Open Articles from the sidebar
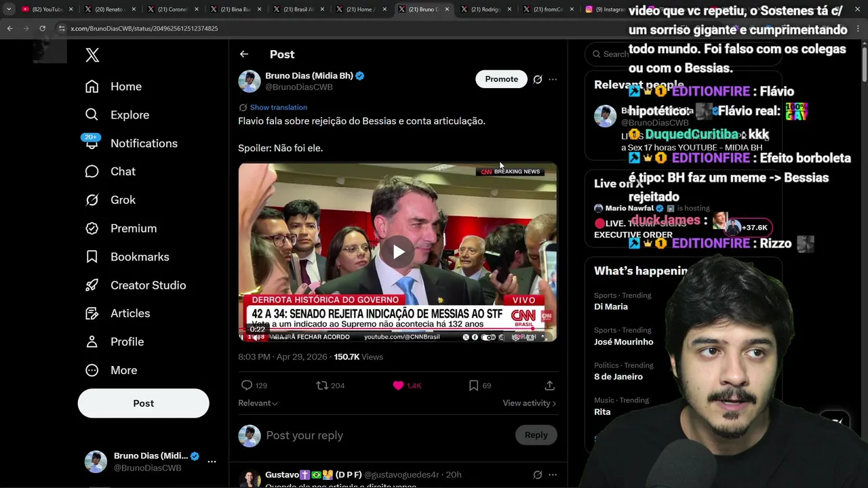The image size is (868, 488). tap(117, 314)
